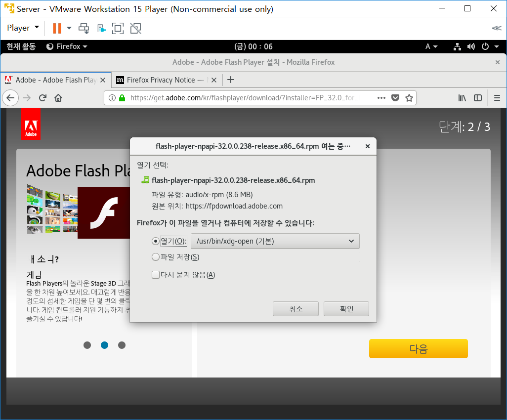Toggle VMware Unity mode icon
Screen dimensions: 507x420
[x=135, y=29]
